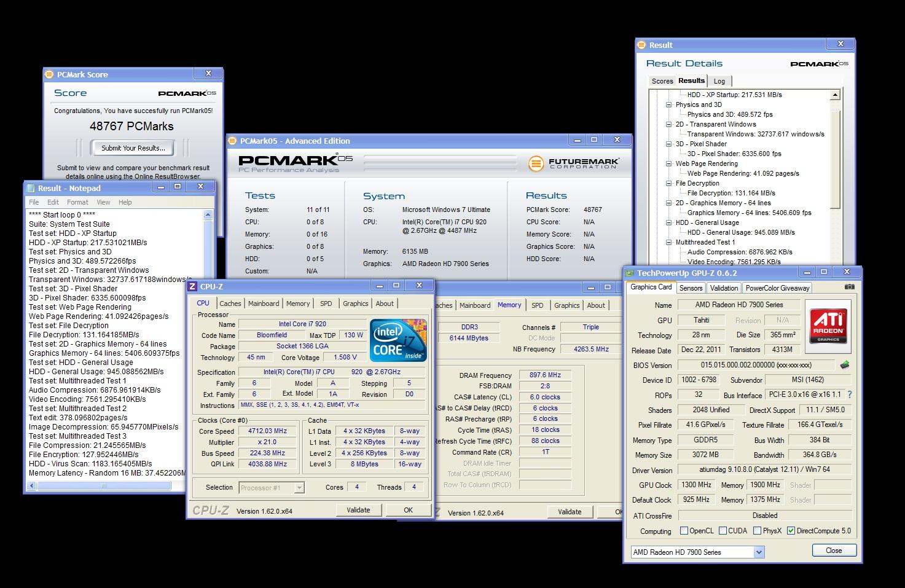Collapse the File Decryption tree node

(x=669, y=183)
